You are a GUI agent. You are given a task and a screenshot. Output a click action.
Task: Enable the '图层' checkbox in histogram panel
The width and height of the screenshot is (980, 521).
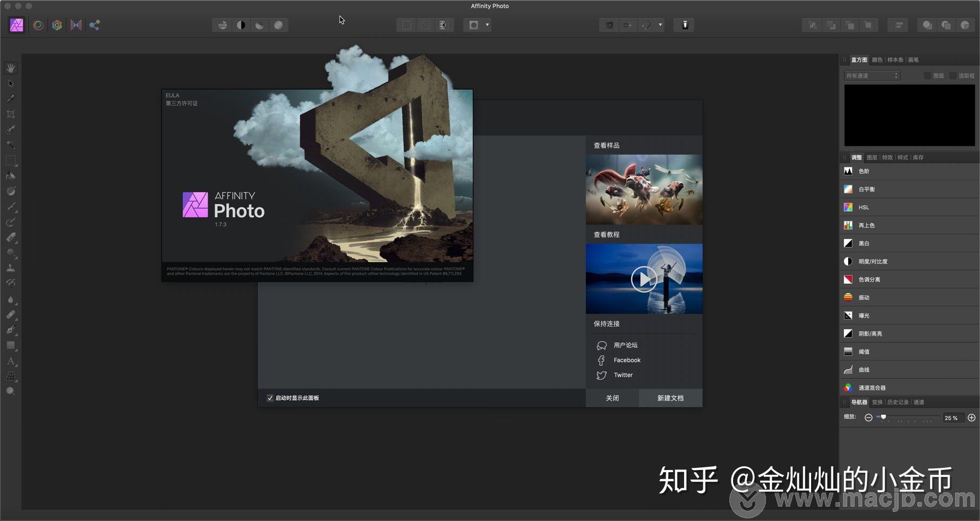point(927,76)
